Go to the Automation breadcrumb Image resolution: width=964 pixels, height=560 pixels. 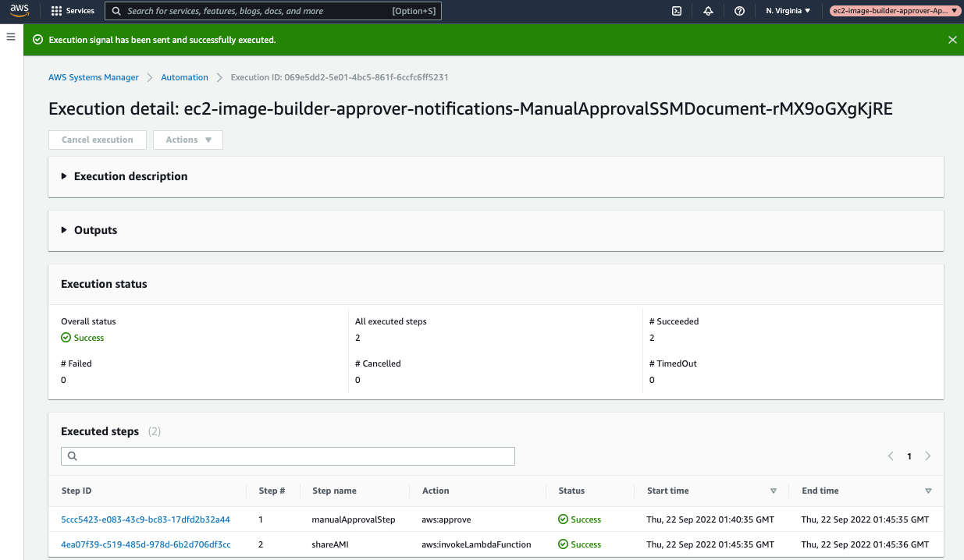click(184, 77)
